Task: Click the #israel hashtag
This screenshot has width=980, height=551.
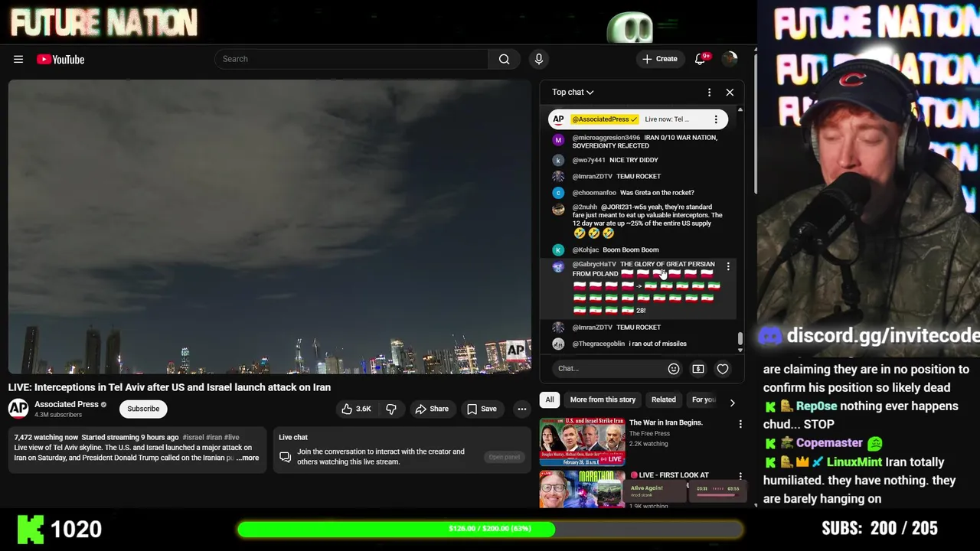Action: click(x=194, y=437)
